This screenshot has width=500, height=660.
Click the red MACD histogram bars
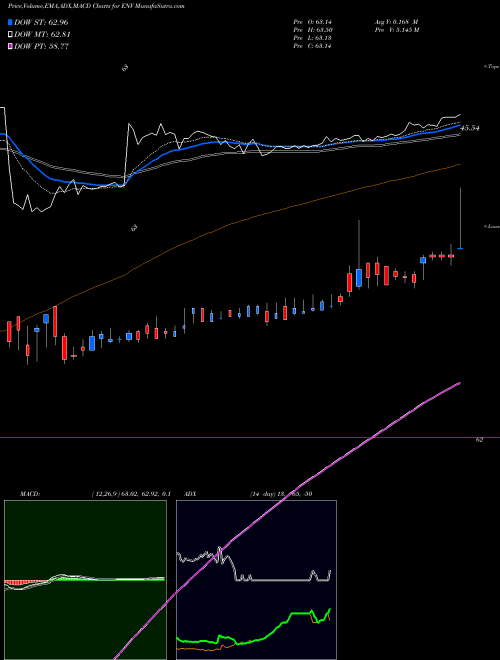24,583
